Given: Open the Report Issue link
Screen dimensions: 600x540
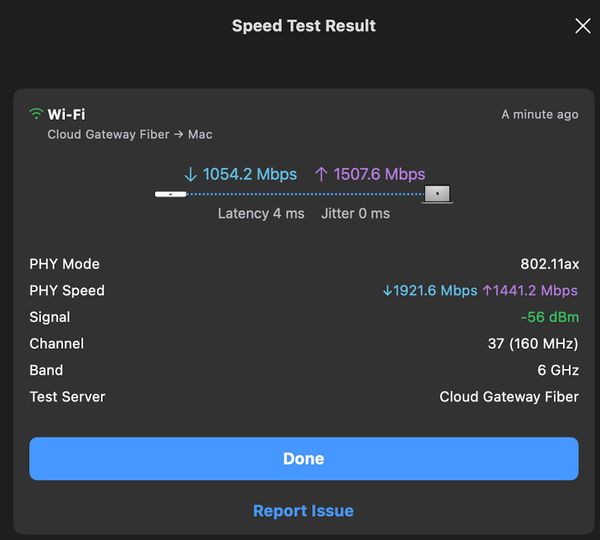Looking at the screenshot, I should tap(303, 511).
